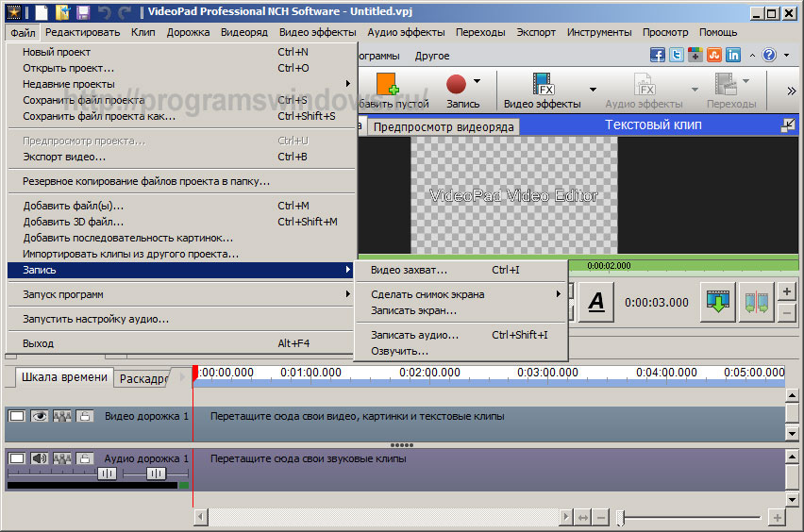
Task: Select Добавить файл(ы)… menu entry
Action: (181, 206)
